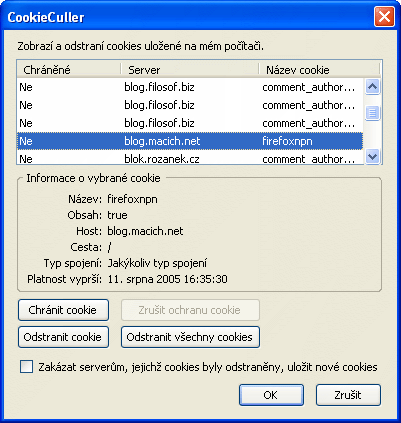The height and width of the screenshot is (423, 401).
Task: Click the cookie list scroll-down arrow
Action: tap(372, 156)
